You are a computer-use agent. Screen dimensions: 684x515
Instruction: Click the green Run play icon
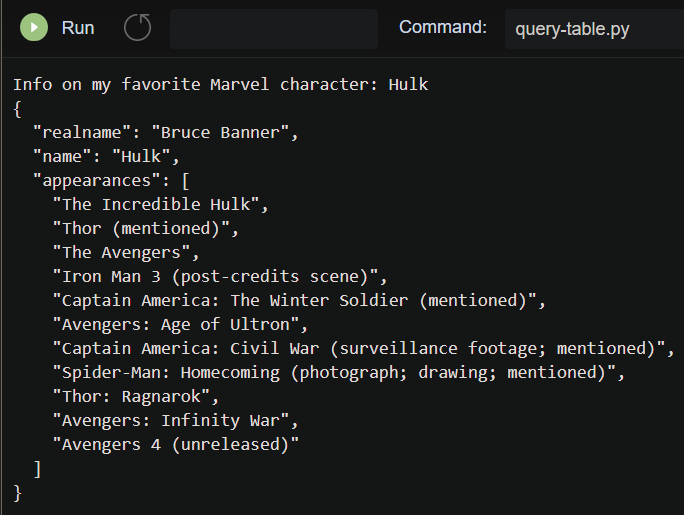pyautogui.click(x=33, y=28)
